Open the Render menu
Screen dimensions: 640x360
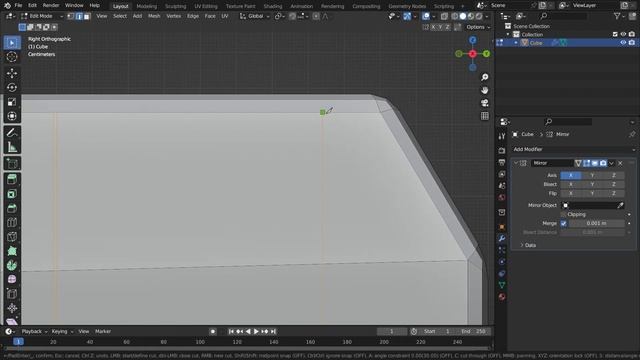point(51,5)
